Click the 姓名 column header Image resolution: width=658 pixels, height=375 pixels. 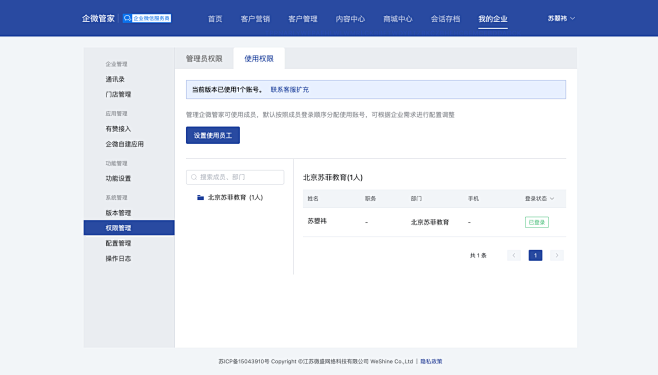[x=313, y=198]
